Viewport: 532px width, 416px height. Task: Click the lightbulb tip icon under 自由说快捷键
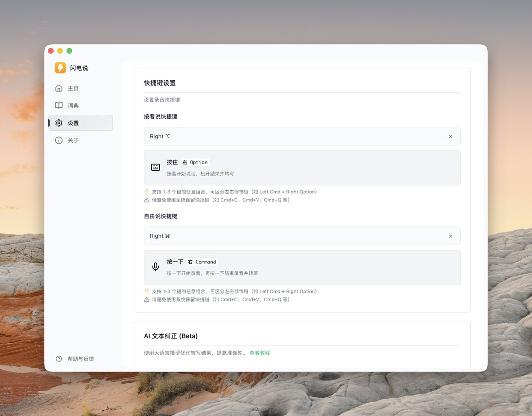point(147,291)
